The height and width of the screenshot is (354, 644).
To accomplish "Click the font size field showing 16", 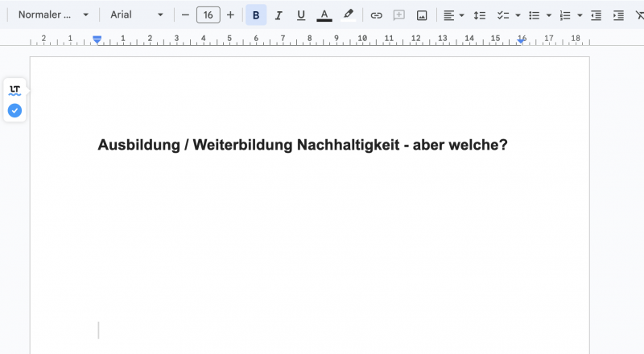I will [208, 15].
